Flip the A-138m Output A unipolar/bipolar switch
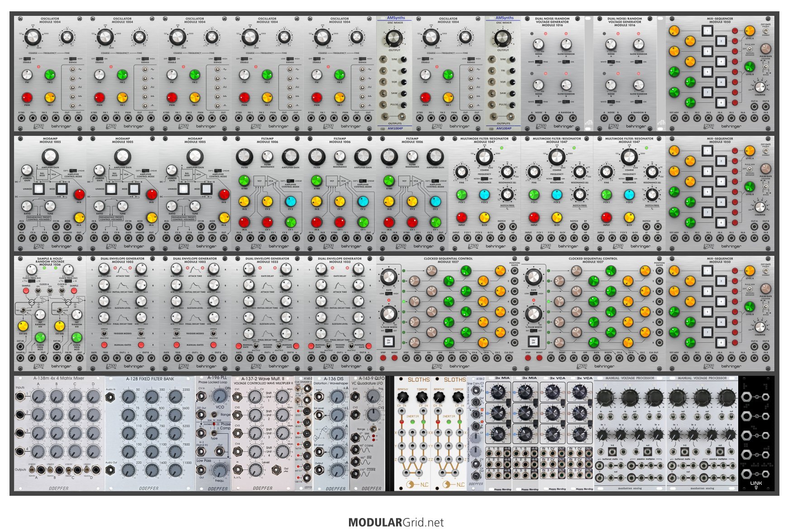 [x=33, y=470]
